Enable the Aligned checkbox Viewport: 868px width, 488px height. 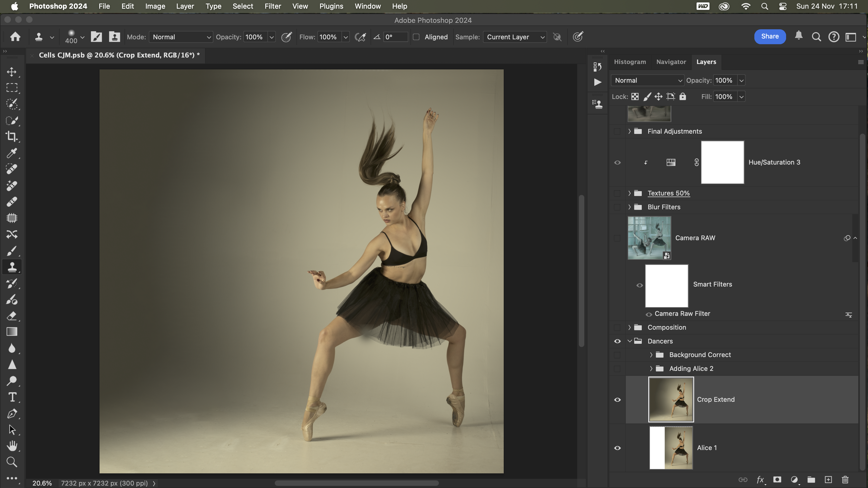[416, 37]
